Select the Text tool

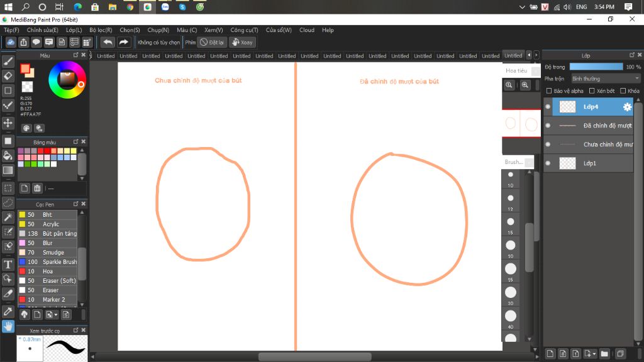8,265
